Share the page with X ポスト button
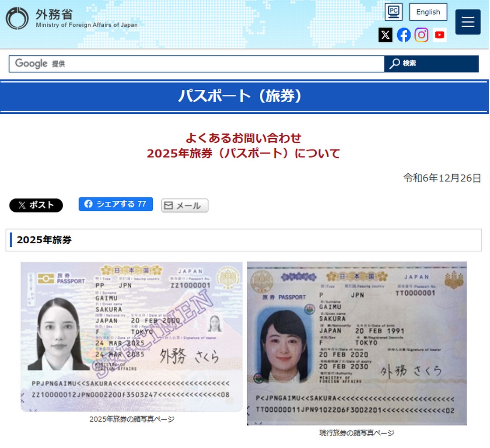The width and height of the screenshot is (490, 448). 36,205
